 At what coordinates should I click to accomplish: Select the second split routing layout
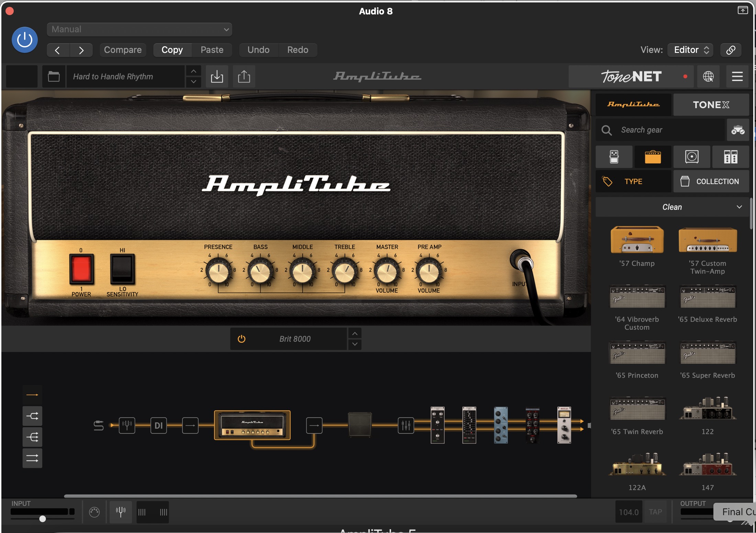pyautogui.click(x=32, y=416)
